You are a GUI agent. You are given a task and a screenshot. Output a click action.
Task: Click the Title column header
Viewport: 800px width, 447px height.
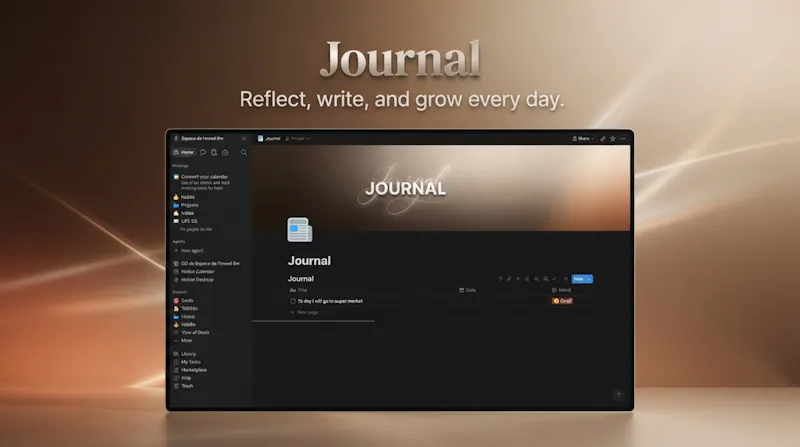[298, 290]
